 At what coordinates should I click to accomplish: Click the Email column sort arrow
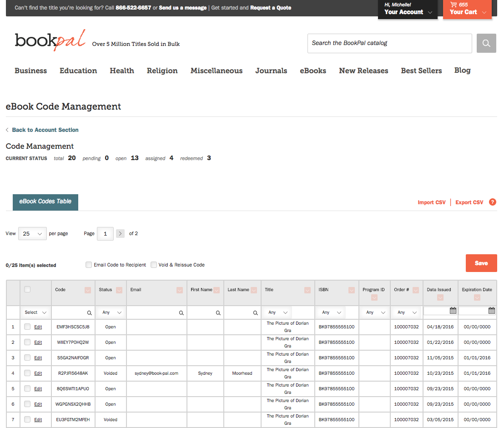click(x=180, y=290)
